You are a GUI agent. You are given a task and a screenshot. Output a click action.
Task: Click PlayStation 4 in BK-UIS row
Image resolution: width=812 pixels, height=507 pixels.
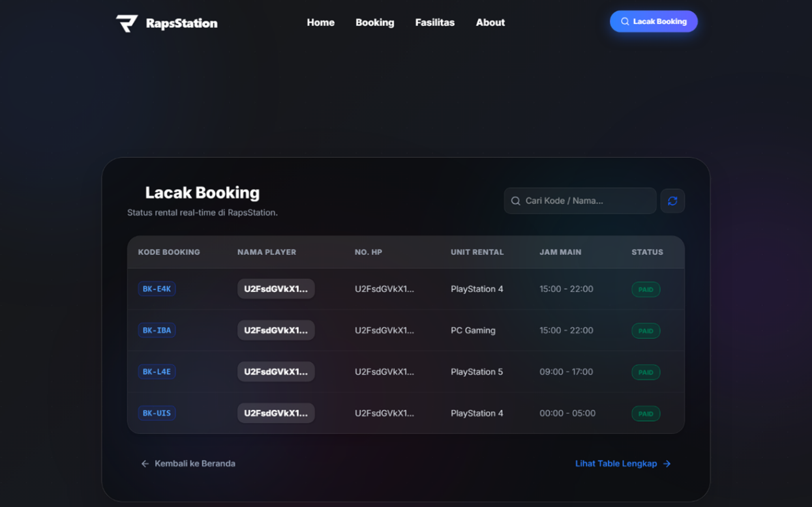pos(477,413)
